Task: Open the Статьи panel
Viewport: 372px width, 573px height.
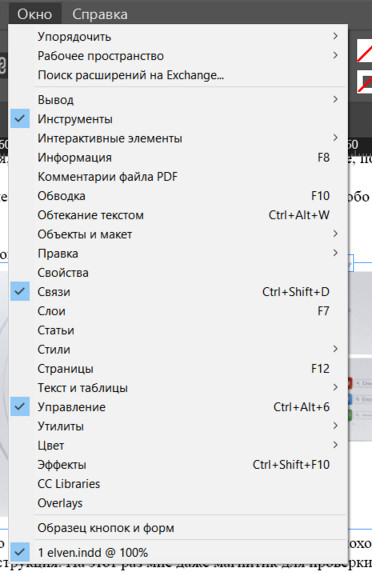Action: click(x=178, y=330)
